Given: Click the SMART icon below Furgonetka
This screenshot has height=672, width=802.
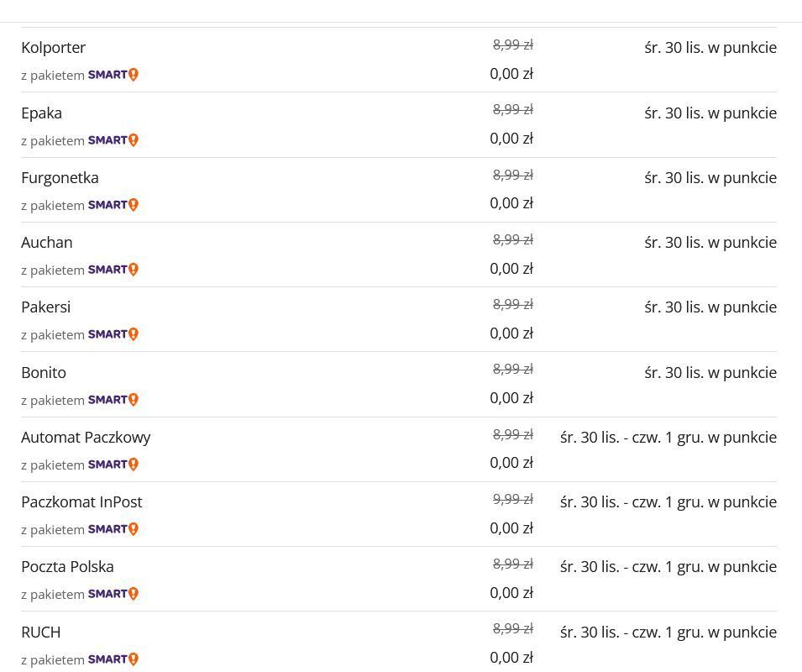Looking at the screenshot, I should 113,205.
